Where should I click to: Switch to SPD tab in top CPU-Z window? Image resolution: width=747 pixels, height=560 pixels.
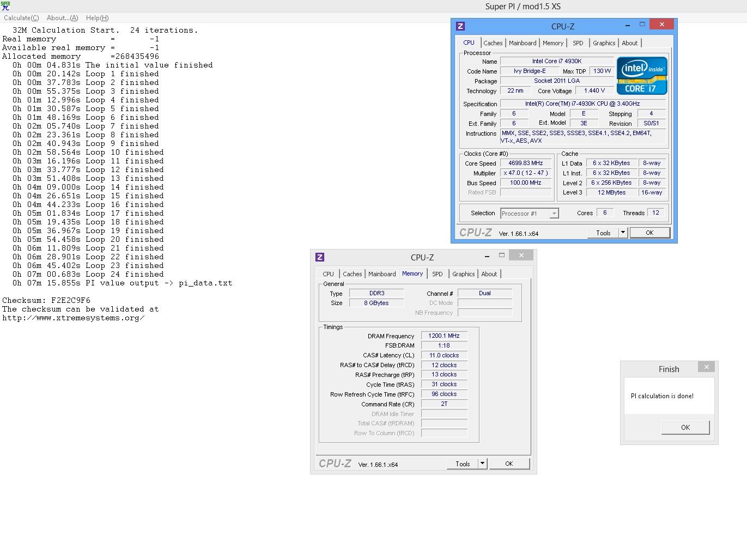tap(578, 43)
